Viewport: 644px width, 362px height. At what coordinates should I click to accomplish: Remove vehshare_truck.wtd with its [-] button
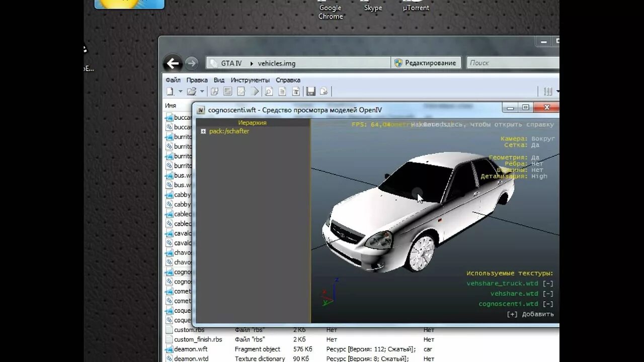pos(548,284)
